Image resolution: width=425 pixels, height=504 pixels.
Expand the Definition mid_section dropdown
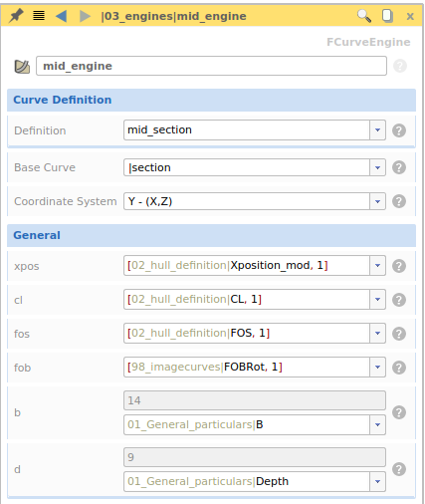pyautogui.click(x=377, y=129)
